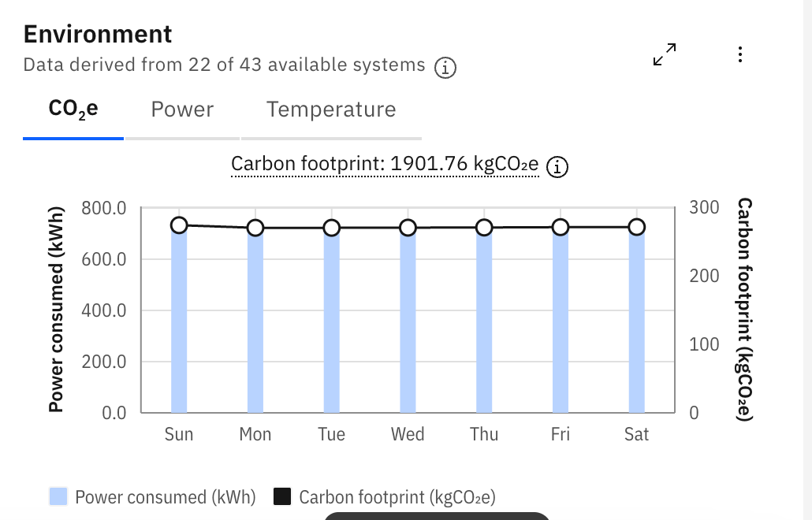Click the Power consumed (kWh) legend label
812x520 pixels.
(166, 497)
